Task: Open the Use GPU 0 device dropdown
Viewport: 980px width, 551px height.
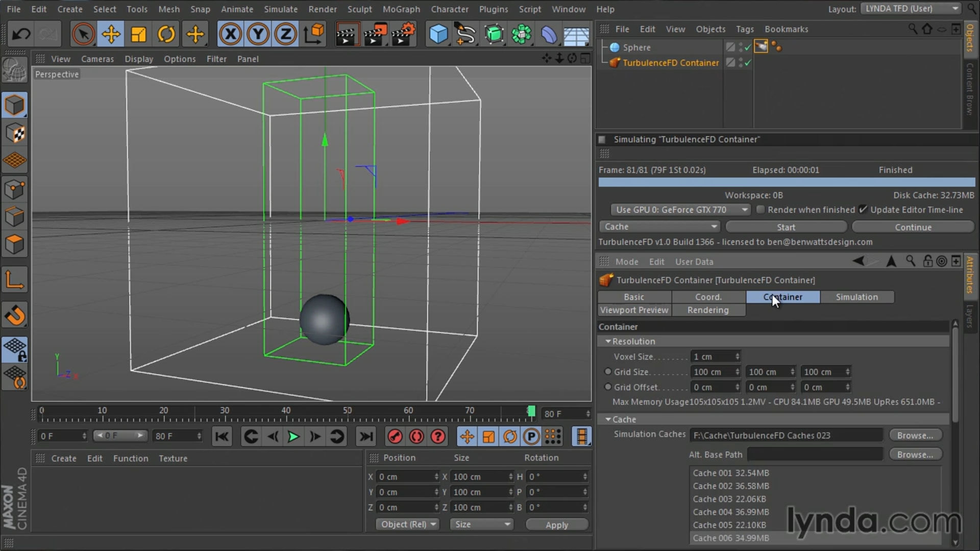Action: point(681,210)
